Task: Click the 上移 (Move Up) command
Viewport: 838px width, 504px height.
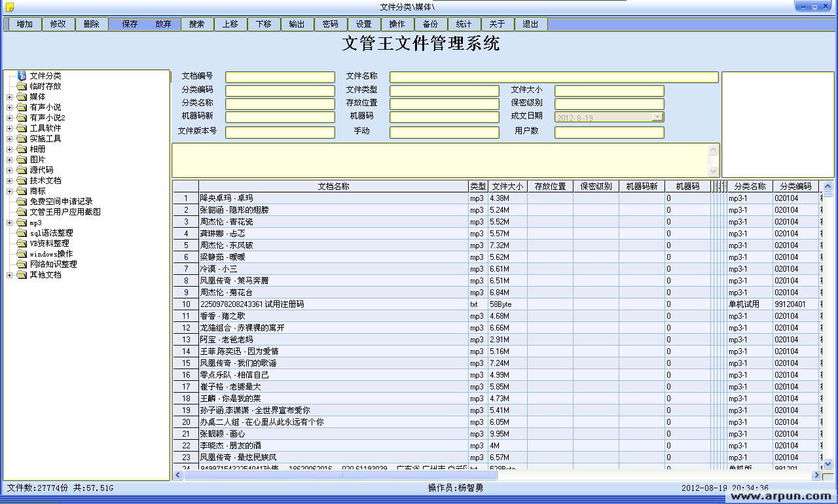Action: 230,24
